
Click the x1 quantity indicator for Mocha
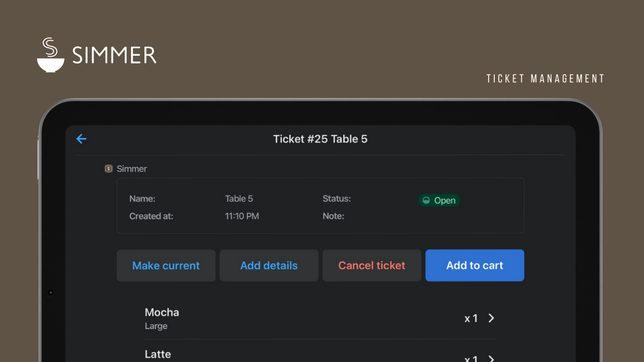471,318
